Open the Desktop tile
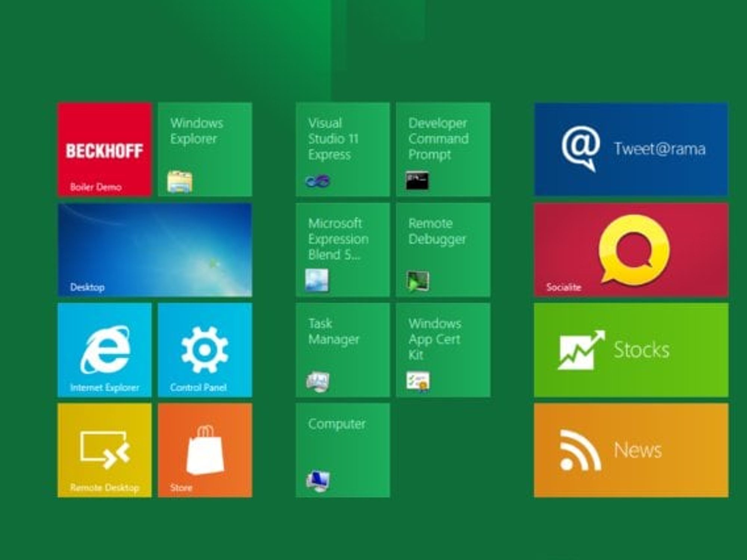 coord(155,250)
